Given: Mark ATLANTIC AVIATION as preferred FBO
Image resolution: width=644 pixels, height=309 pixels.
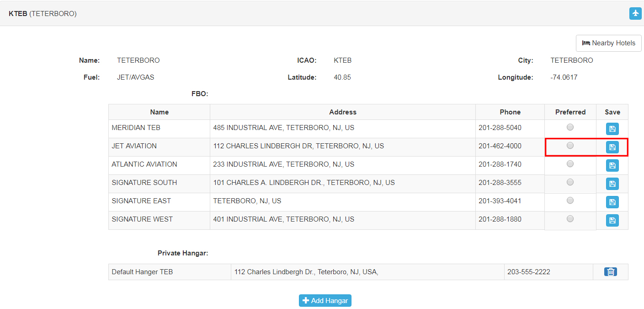Looking at the screenshot, I should (x=570, y=164).
